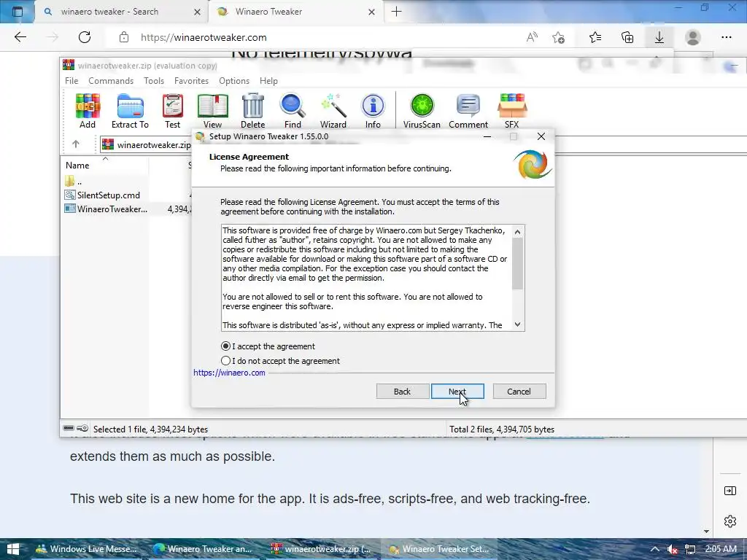The height and width of the screenshot is (560, 747).
Task: Click the Comment toolbar icon
Action: pyautogui.click(x=468, y=111)
